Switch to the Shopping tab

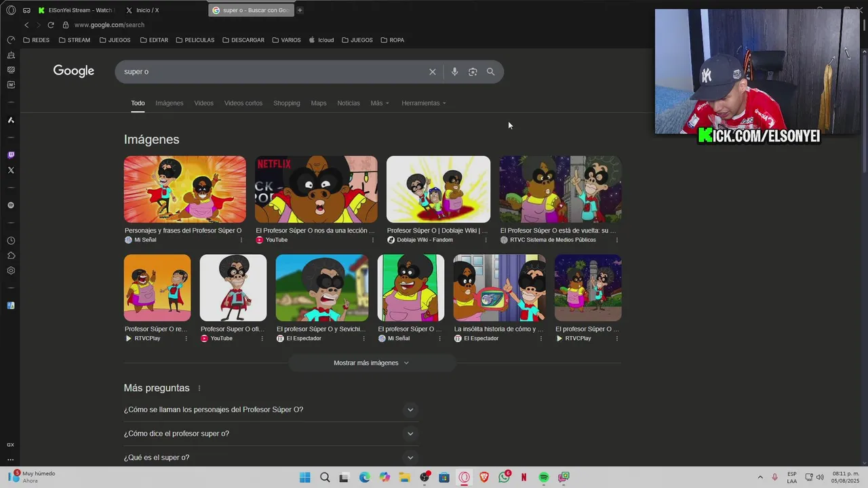point(287,103)
